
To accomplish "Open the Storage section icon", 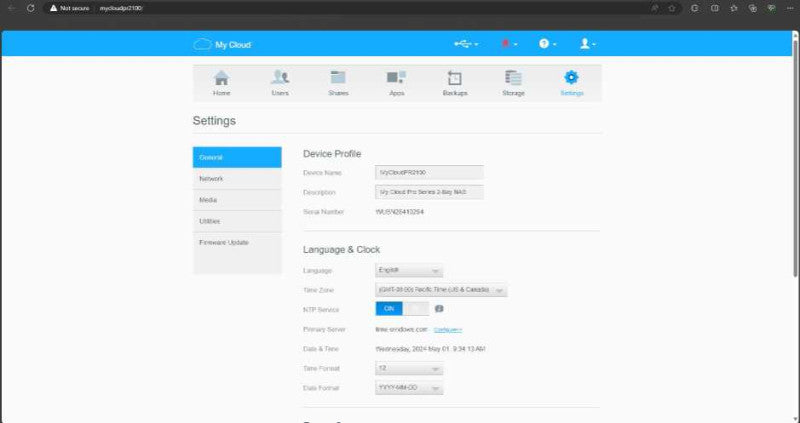I will [513, 78].
